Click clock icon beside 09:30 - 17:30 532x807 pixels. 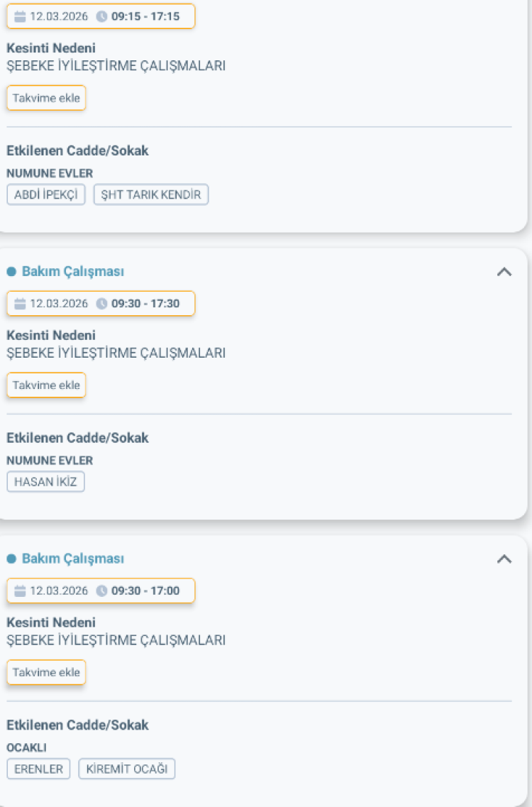point(102,304)
